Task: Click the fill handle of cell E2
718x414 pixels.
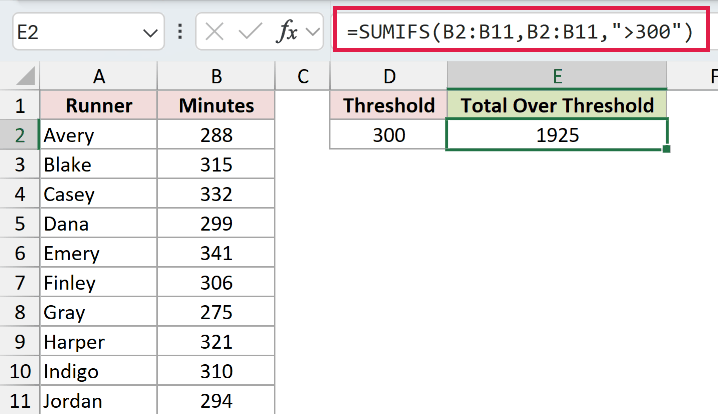Action: pyautogui.click(x=666, y=149)
